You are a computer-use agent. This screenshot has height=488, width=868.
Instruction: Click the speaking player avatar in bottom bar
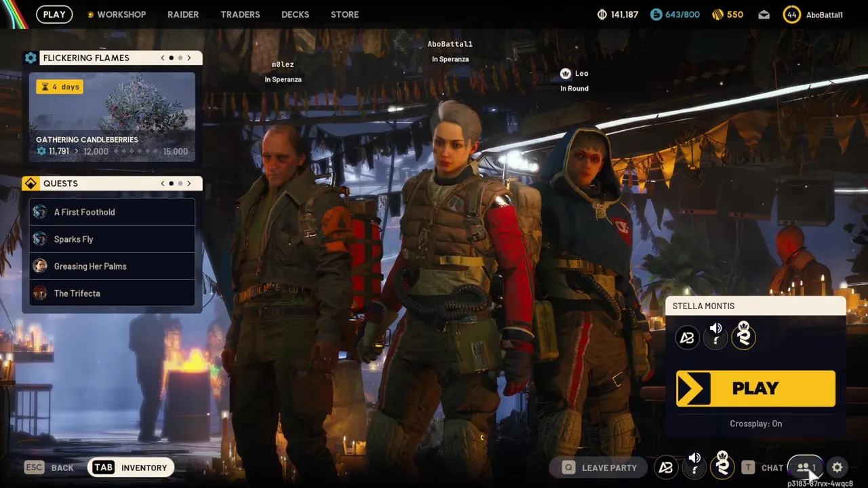(x=694, y=465)
